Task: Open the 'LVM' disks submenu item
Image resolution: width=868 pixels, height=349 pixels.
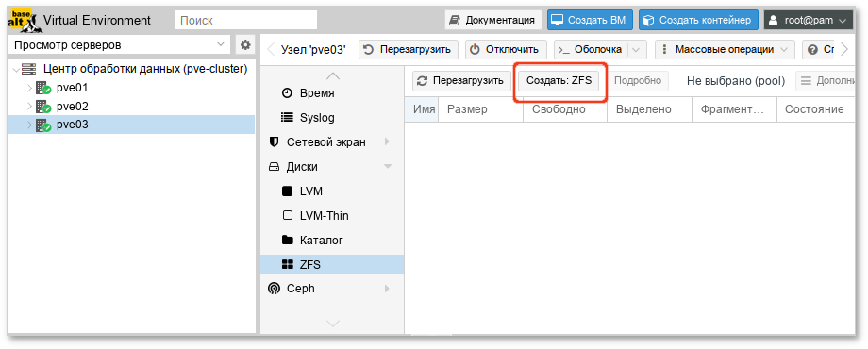Action: pos(332,191)
